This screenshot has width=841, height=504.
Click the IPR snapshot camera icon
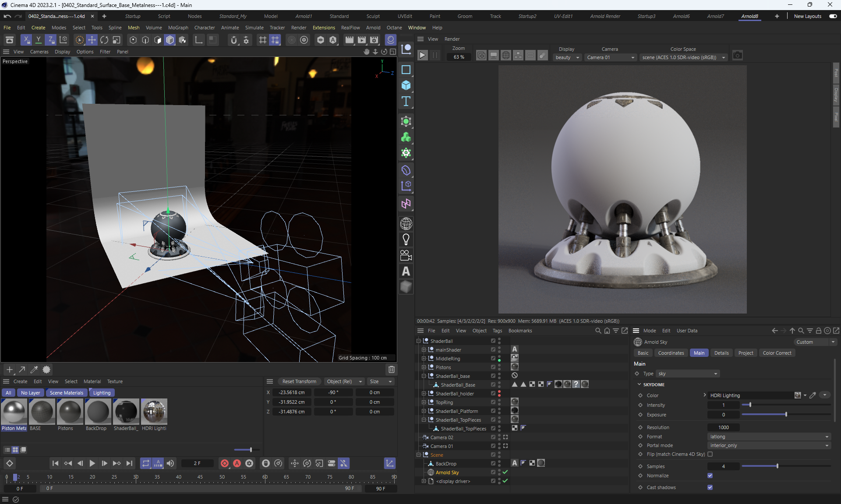738,55
